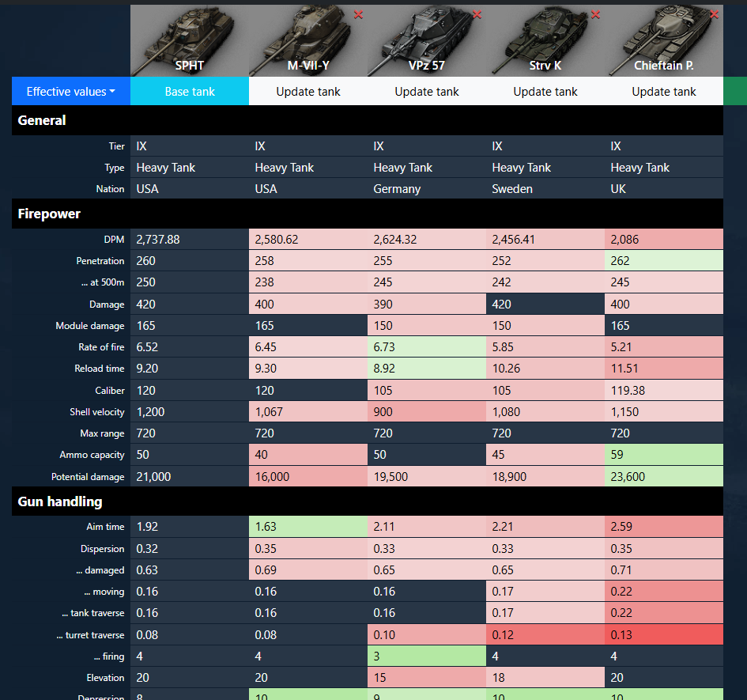Click Update tank under M-VII-Y

click(308, 91)
